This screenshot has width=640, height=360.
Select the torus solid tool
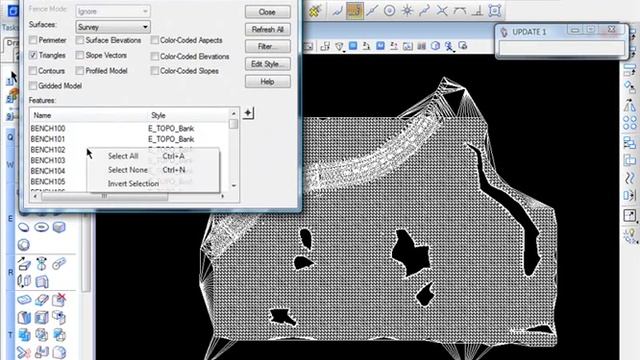pyautogui.click(x=41, y=227)
